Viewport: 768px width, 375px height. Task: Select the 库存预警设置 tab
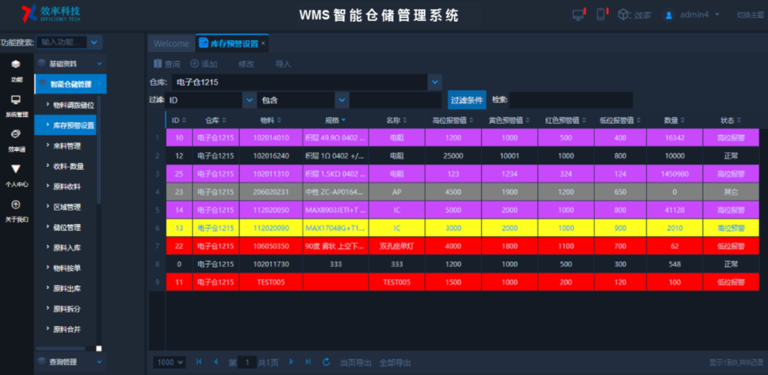click(x=232, y=44)
